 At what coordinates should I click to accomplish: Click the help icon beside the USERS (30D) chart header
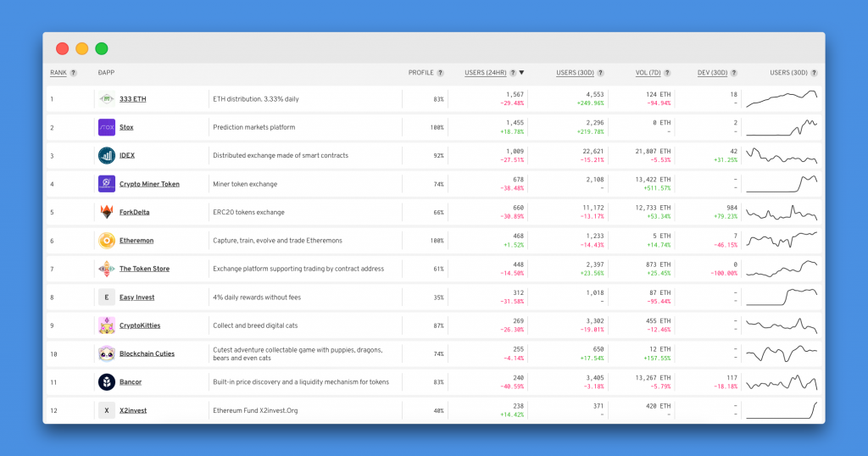point(814,73)
